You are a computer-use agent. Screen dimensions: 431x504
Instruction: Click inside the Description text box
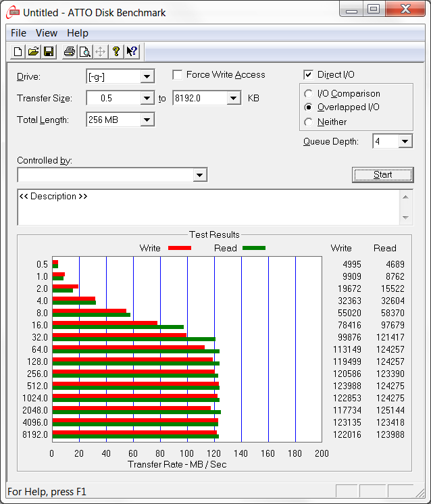coord(209,207)
